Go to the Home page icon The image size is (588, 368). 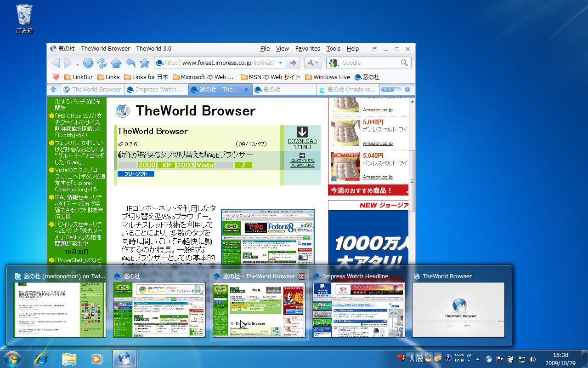click(116, 63)
